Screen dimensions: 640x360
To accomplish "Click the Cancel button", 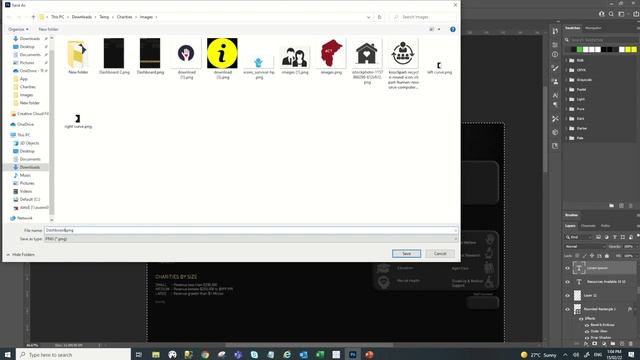I will pyautogui.click(x=440, y=254).
